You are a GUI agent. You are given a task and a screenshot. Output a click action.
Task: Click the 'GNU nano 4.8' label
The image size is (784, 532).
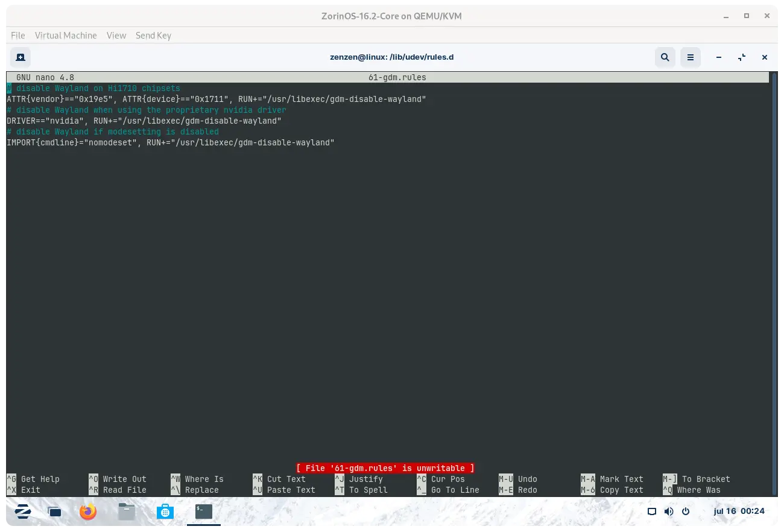click(x=45, y=77)
